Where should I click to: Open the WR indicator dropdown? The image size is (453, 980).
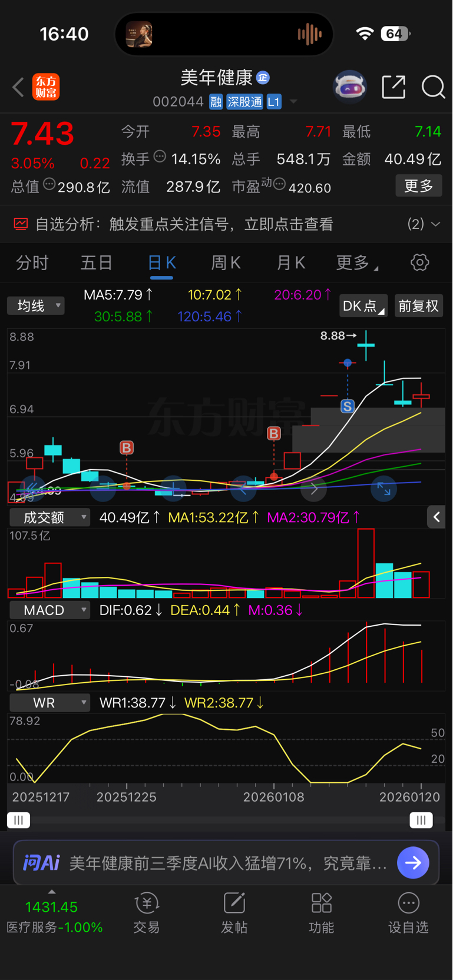click(50, 703)
